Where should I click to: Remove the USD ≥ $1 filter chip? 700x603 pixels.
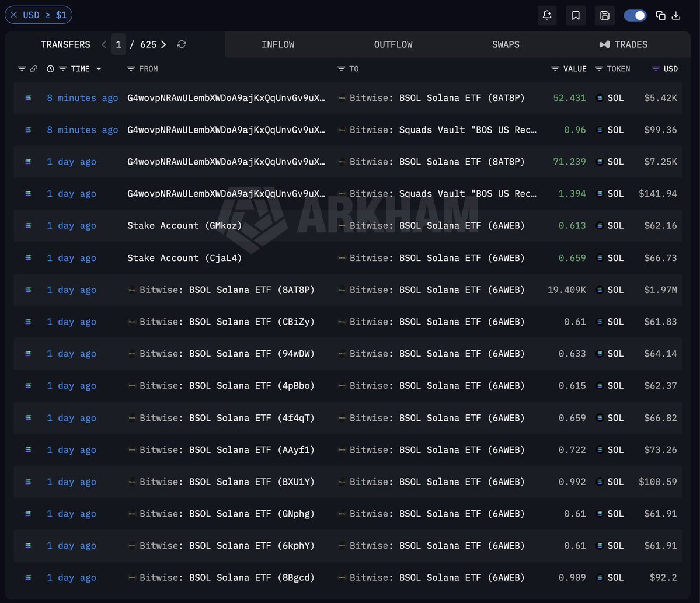pos(14,15)
